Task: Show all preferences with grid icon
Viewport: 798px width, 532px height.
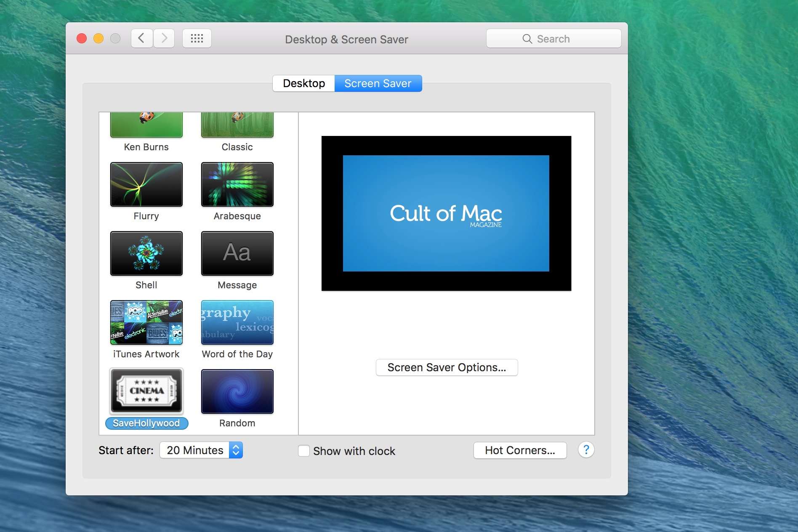Action: [x=197, y=39]
